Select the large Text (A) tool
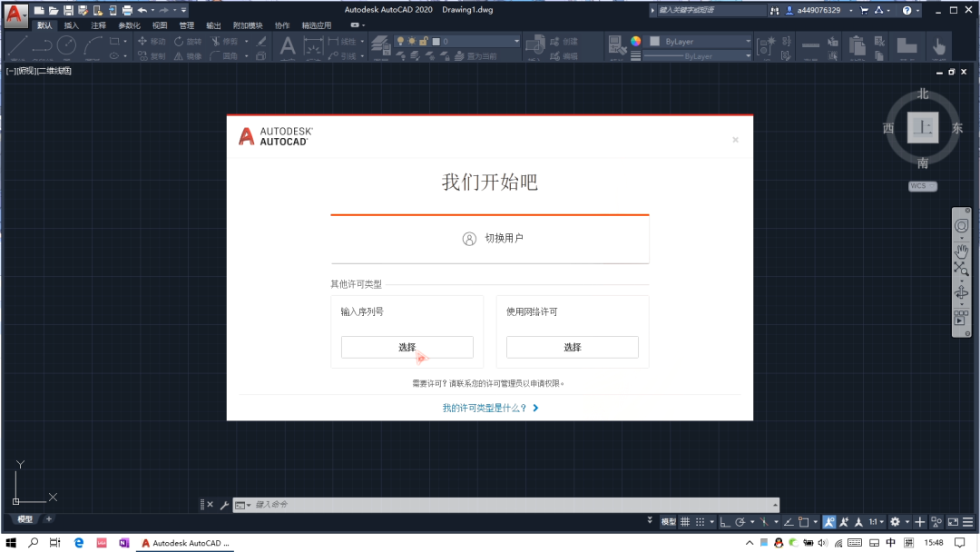The image size is (980, 552). point(287,46)
